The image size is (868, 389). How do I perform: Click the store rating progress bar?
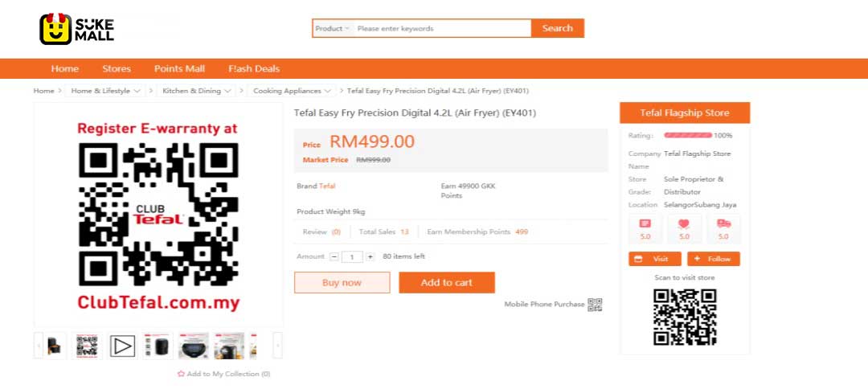(x=688, y=136)
